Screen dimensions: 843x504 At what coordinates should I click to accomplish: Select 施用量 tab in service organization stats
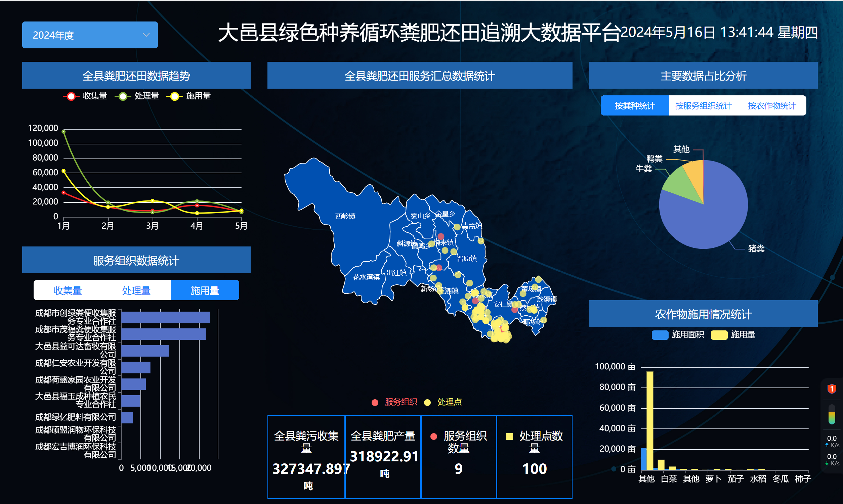(205, 290)
